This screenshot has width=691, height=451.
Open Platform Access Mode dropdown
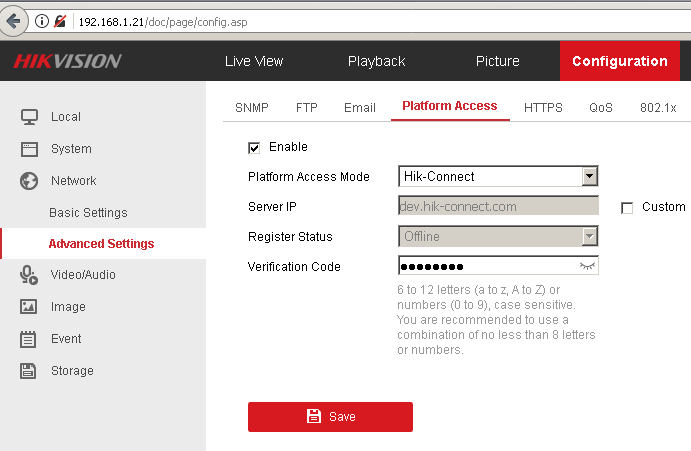(589, 177)
